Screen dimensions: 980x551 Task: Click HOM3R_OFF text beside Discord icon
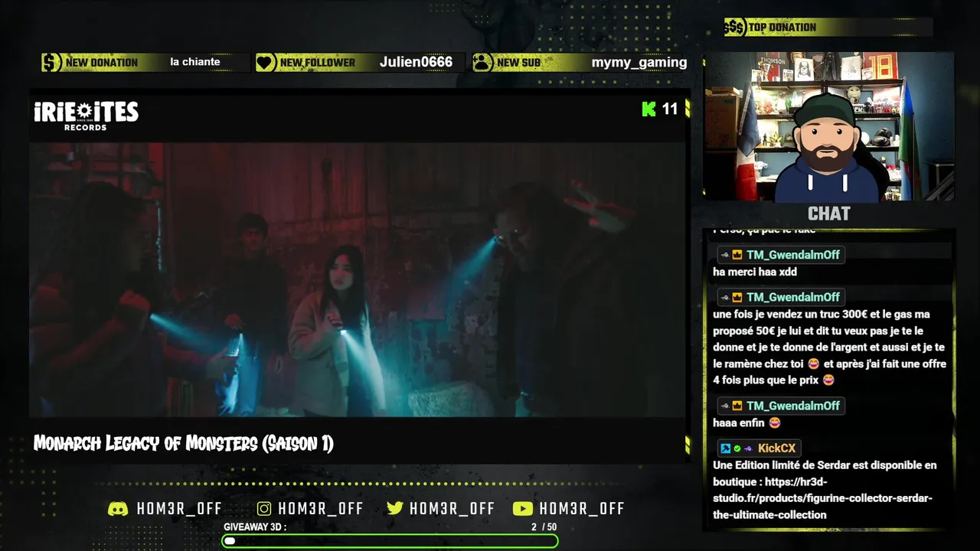coord(179,509)
